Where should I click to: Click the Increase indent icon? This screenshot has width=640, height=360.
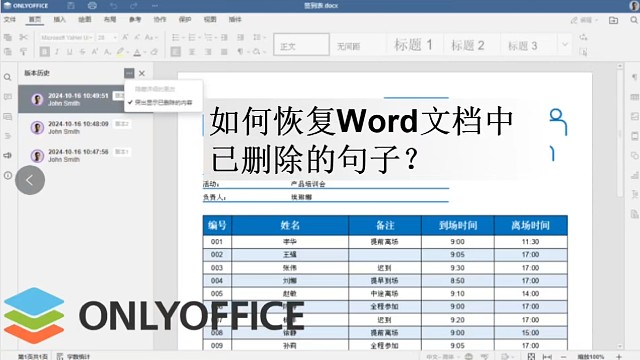(x=240, y=37)
